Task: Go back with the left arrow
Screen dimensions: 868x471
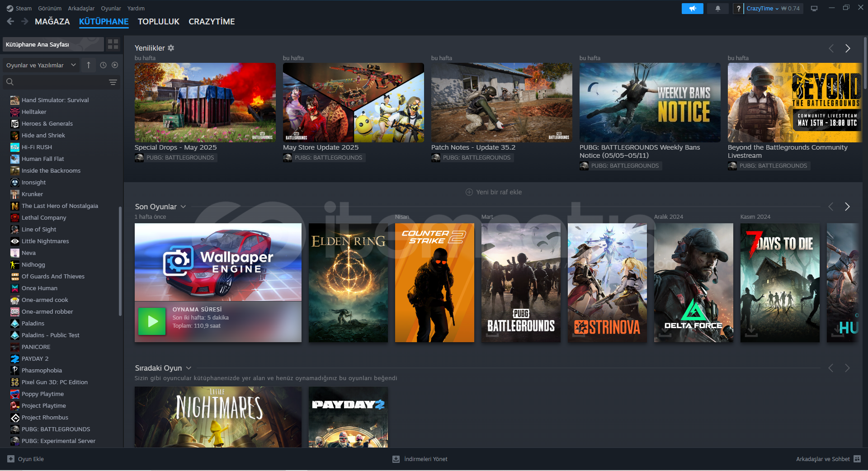Action: coord(10,21)
